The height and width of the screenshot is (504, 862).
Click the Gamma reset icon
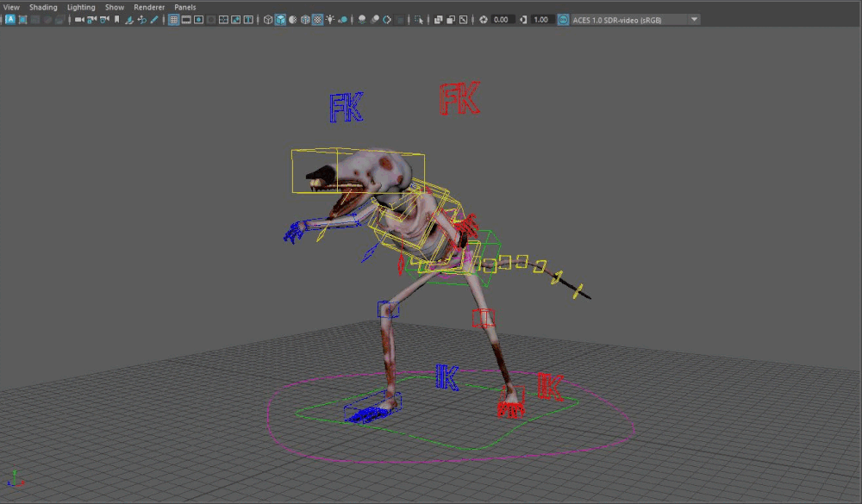[523, 20]
